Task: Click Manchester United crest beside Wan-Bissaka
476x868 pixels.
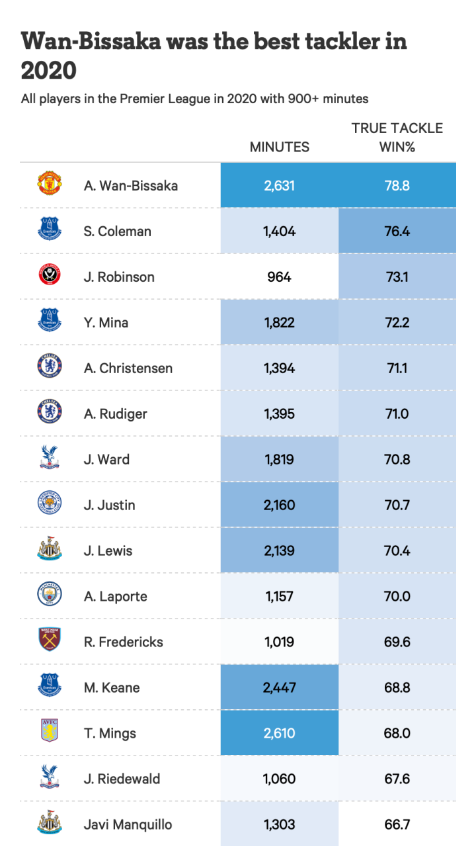Action: tap(50, 185)
